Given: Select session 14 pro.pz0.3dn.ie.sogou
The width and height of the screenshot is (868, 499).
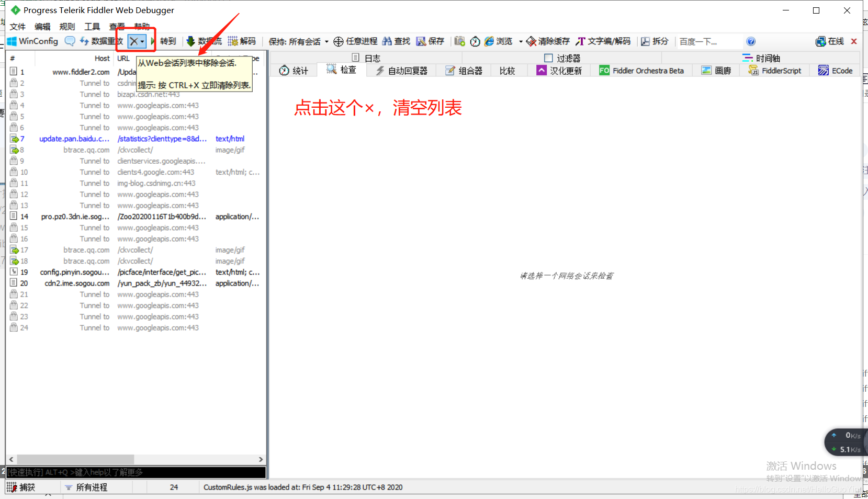Looking at the screenshot, I should point(136,217).
